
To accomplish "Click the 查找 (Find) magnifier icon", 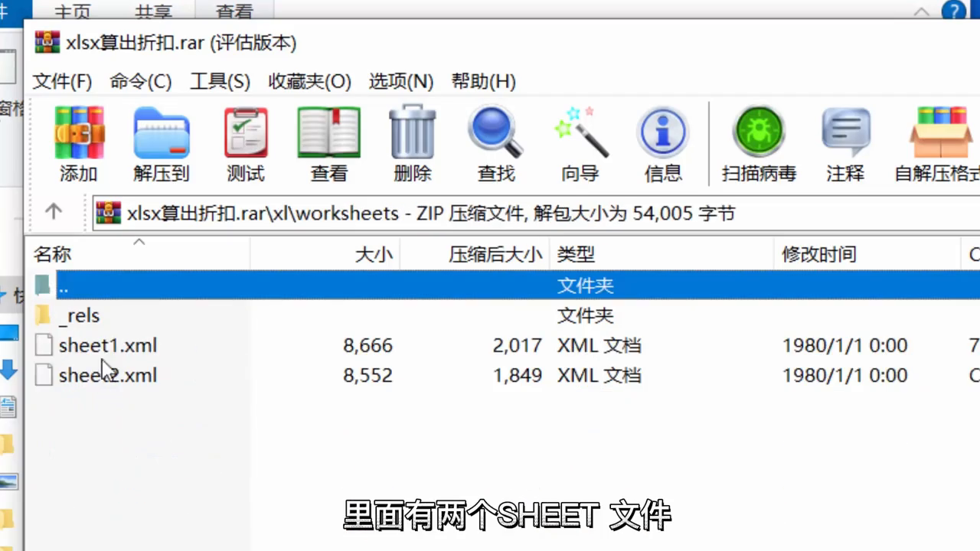I will click(x=495, y=132).
